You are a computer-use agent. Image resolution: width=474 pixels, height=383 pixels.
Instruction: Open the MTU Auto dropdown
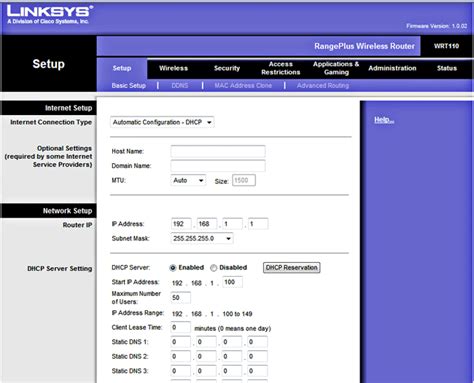[x=188, y=180]
